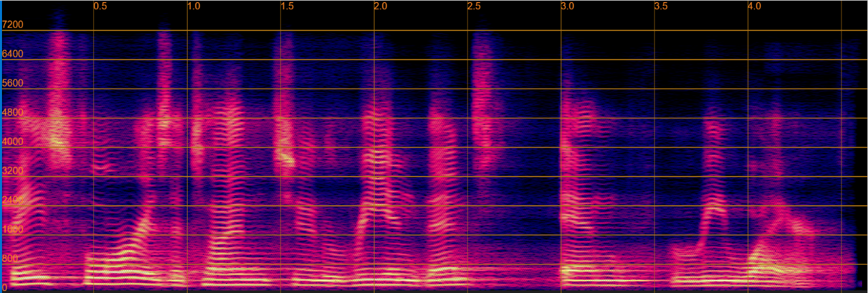Click the 4000 Hz axis label
Screen dimensions: 868x293
click(13, 142)
